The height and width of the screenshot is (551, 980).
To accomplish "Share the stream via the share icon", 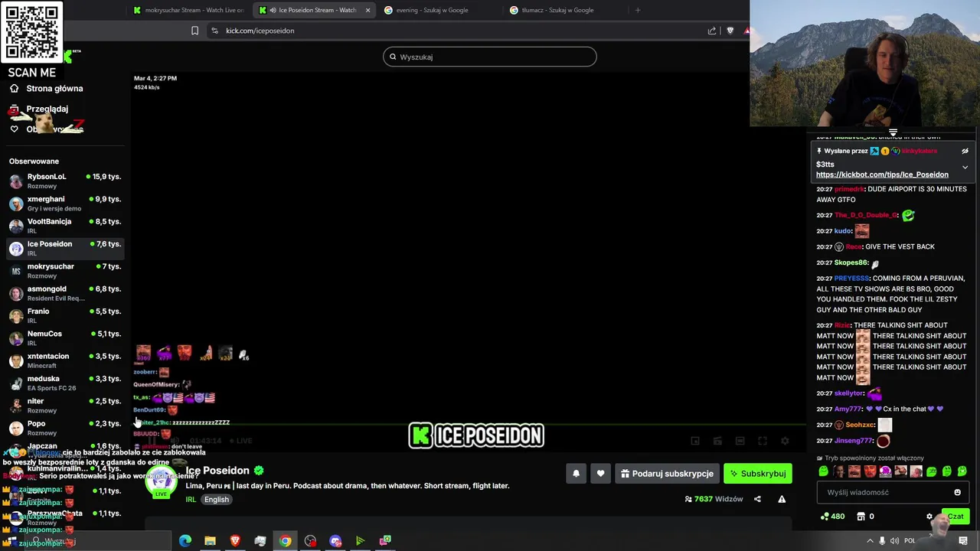I will [x=757, y=499].
